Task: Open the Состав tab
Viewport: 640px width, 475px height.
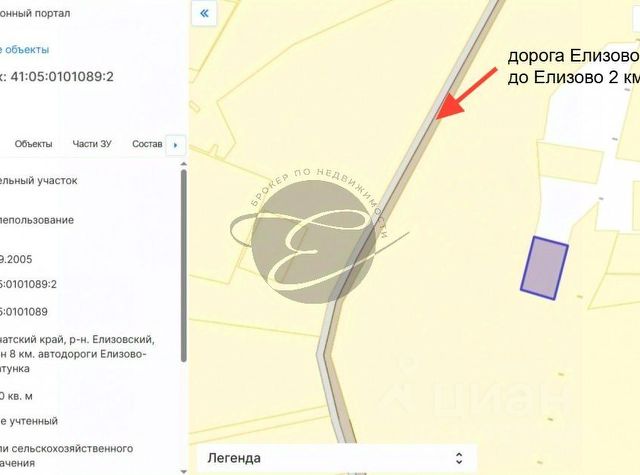Action: point(147,144)
